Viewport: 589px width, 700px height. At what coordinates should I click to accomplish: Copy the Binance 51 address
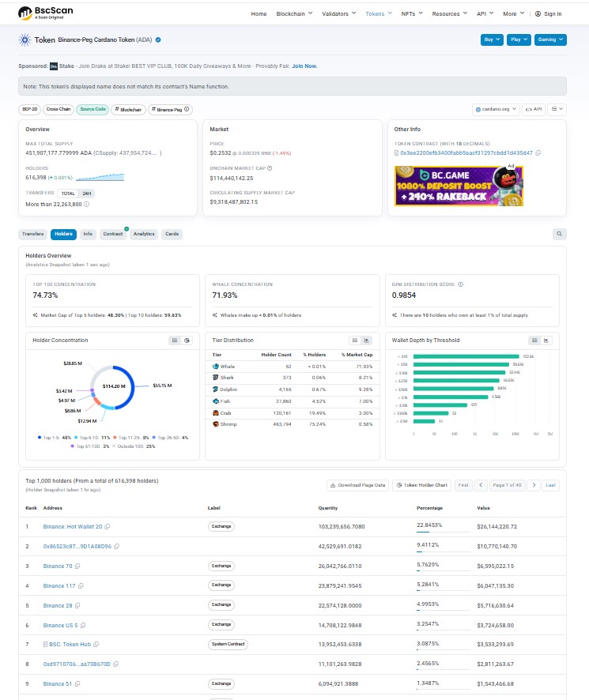click(x=77, y=684)
